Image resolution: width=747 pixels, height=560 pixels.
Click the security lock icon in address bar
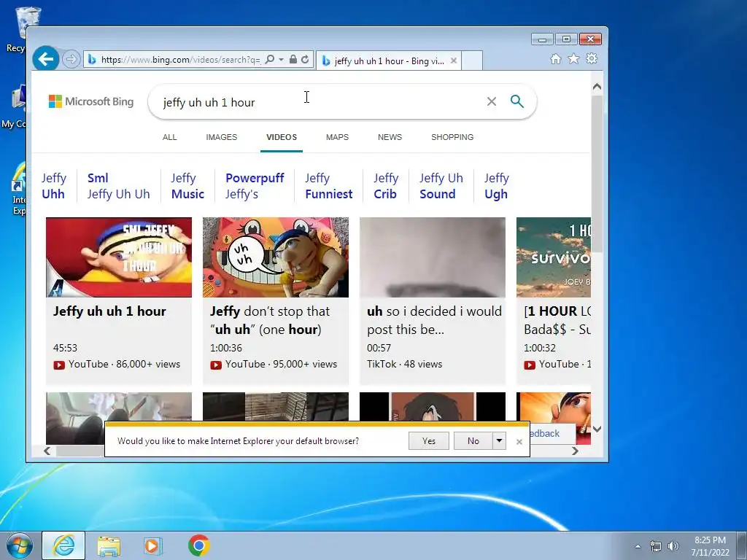pyautogui.click(x=293, y=60)
